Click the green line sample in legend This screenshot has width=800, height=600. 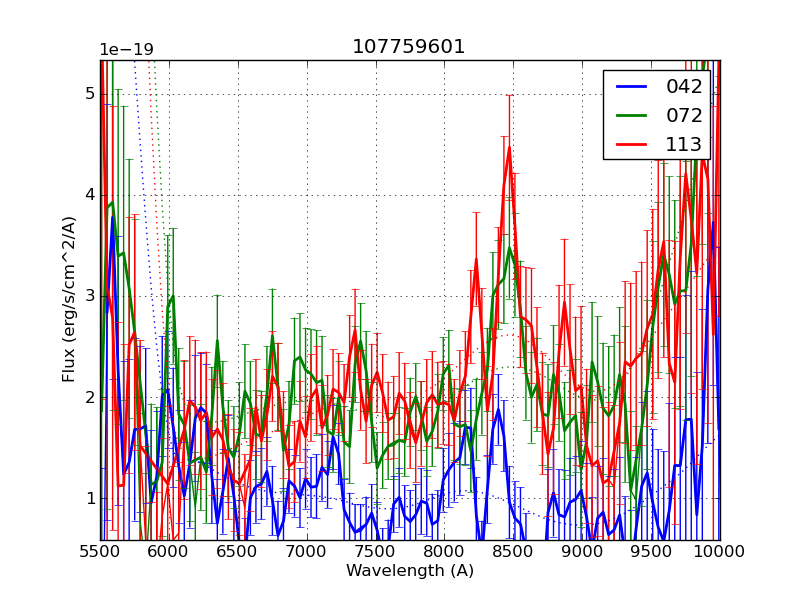point(632,115)
